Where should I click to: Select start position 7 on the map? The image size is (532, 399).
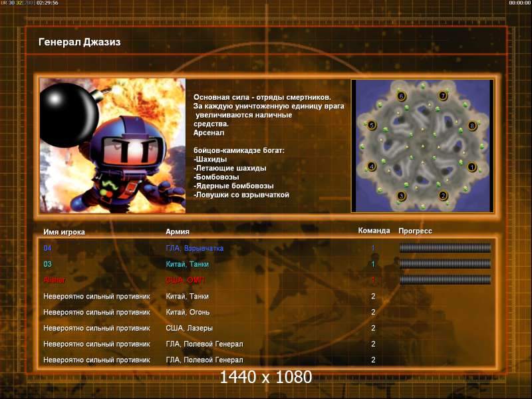(442, 96)
